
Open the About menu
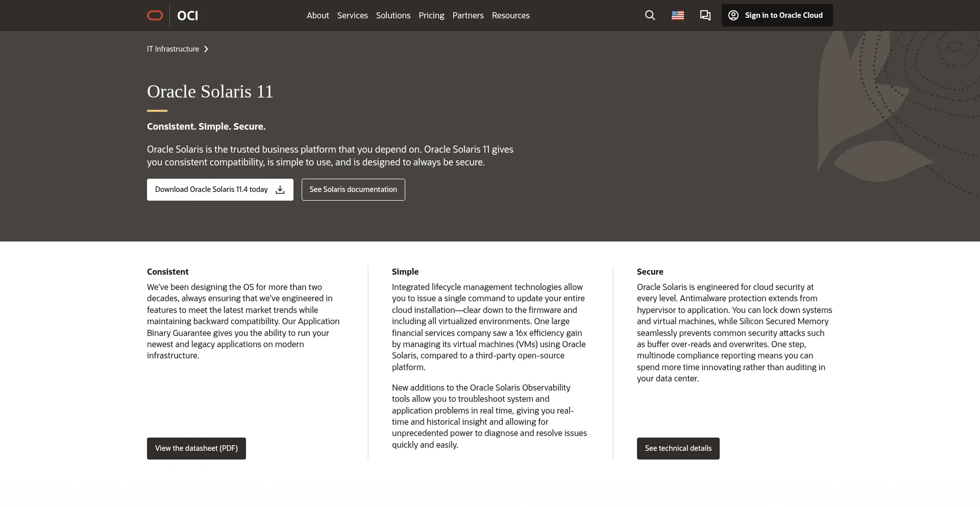[x=317, y=15]
